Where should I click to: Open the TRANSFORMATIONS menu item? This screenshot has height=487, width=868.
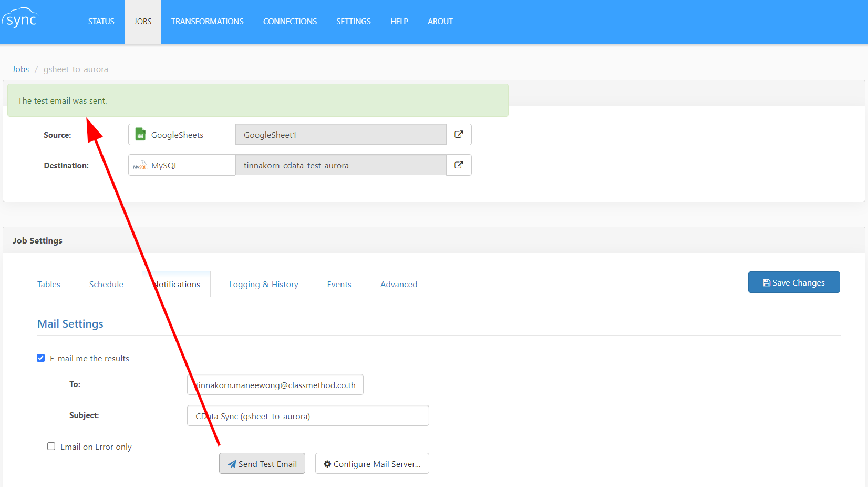coord(207,22)
